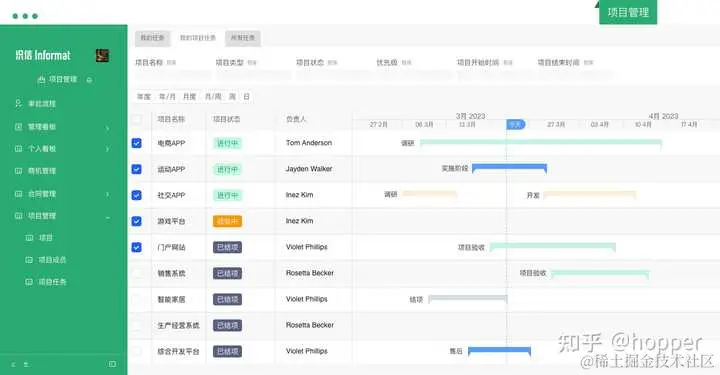Open the 项目开始时间 filter field
This screenshot has width=720, height=375.
coord(495,75)
